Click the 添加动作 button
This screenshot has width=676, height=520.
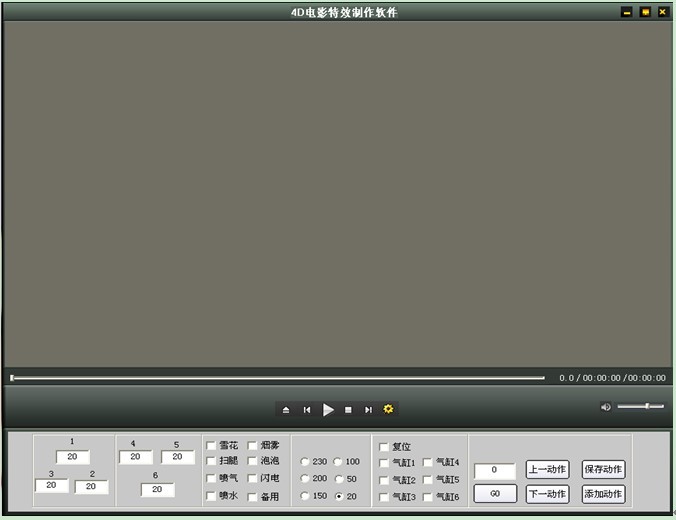pyautogui.click(x=603, y=494)
